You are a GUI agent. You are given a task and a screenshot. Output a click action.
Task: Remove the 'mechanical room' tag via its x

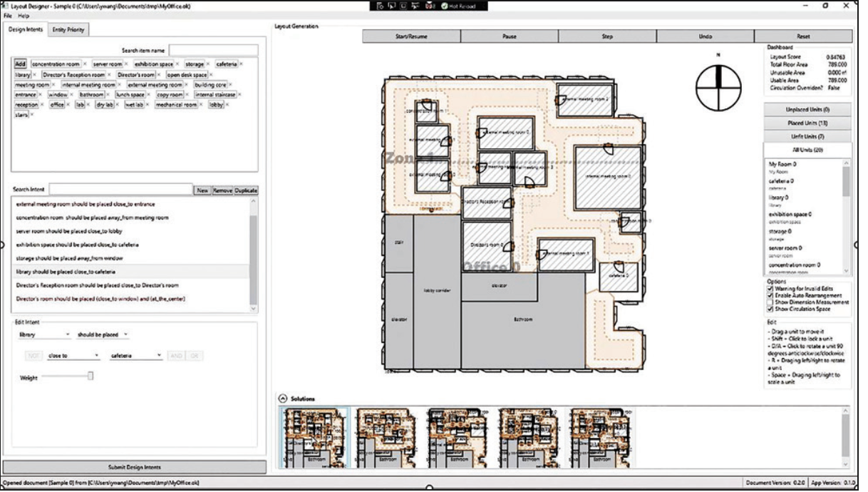point(202,105)
